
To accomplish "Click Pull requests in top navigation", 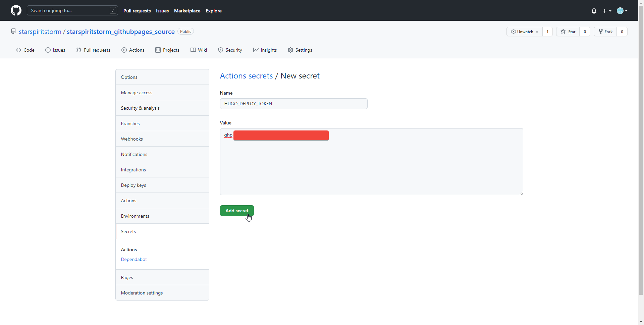I will 137,11.
